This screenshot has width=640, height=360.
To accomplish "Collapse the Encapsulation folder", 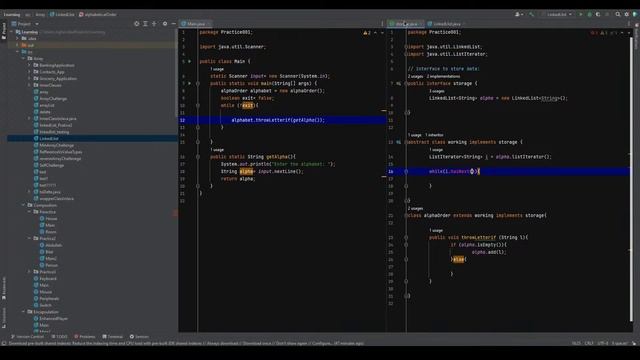I will click(x=24, y=312).
